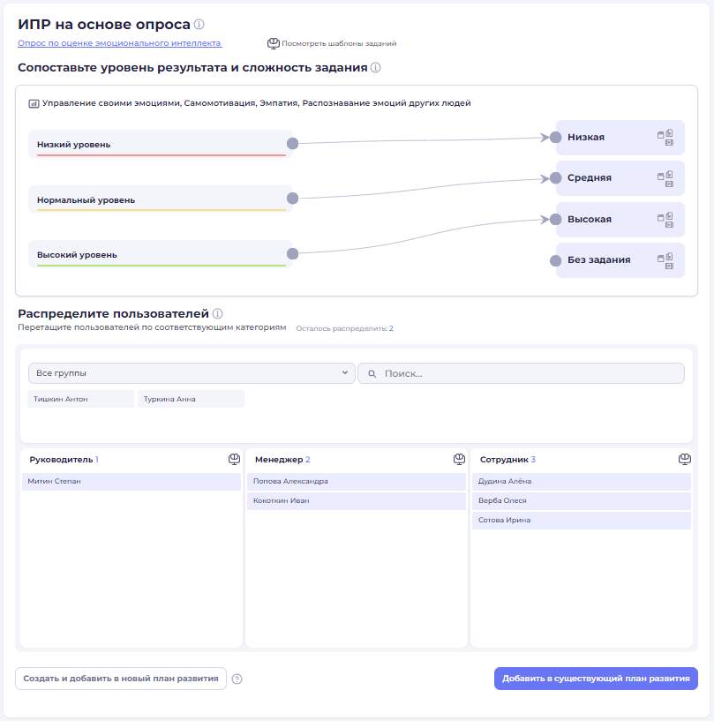Click task type icons on Средняя difficulty
Viewport: 714px width, 728px height.
(665, 177)
